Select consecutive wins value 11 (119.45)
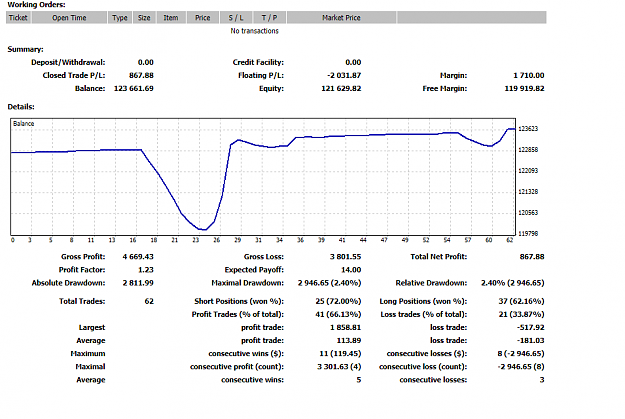 [x=340, y=354]
